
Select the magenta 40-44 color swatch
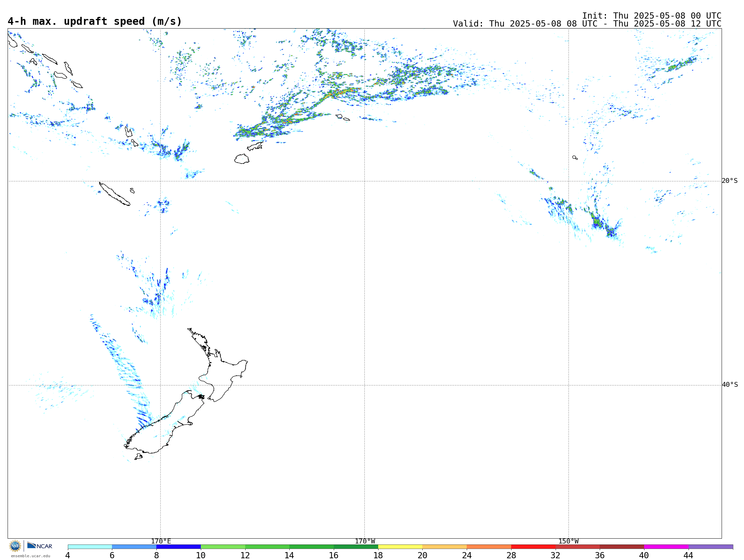point(666,547)
